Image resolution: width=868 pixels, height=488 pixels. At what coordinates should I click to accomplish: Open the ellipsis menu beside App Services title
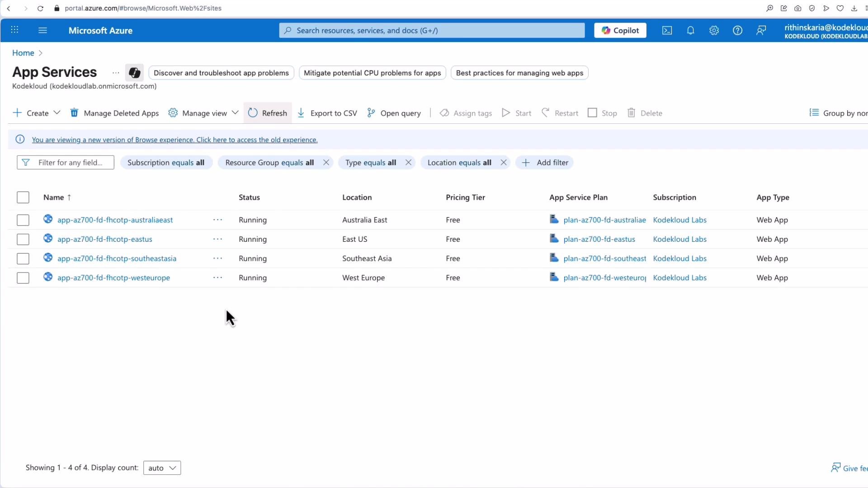coord(116,73)
